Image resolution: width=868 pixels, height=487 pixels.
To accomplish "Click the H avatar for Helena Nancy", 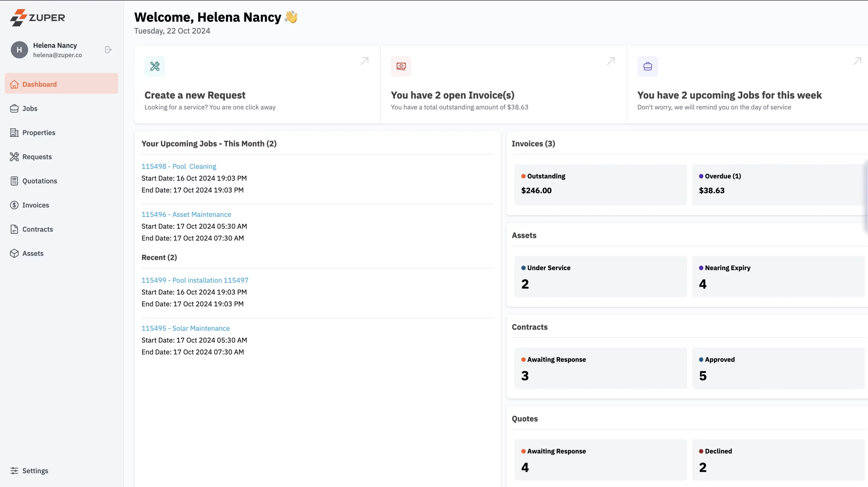I will pyautogui.click(x=19, y=49).
